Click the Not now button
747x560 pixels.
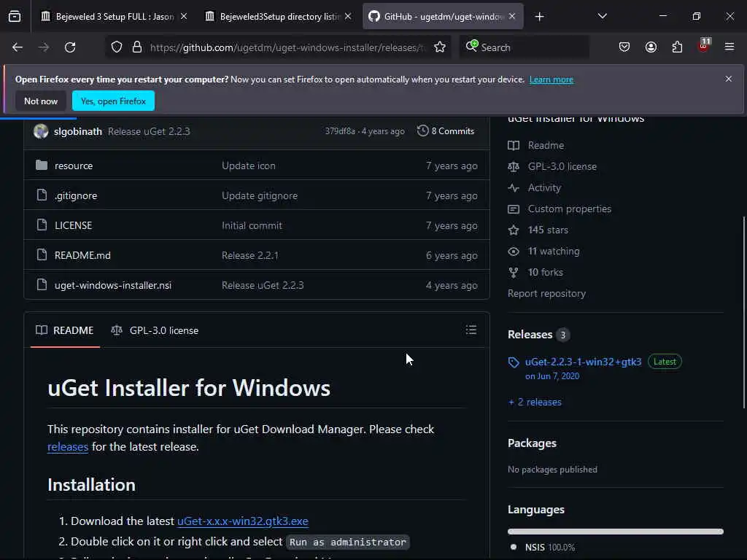[41, 101]
